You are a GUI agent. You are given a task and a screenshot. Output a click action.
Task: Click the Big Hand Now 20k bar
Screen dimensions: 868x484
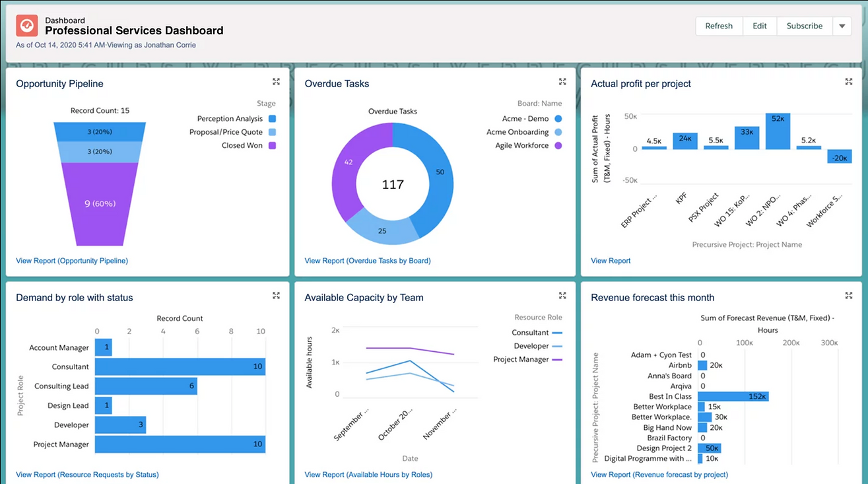click(703, 427)
